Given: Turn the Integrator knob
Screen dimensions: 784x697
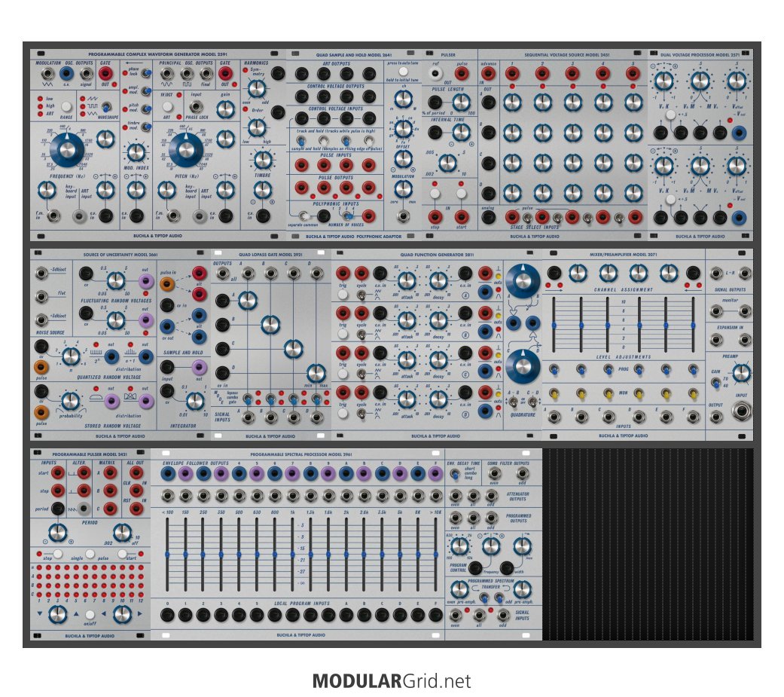Looking at the screenshot, I should [x=195, y=400].
